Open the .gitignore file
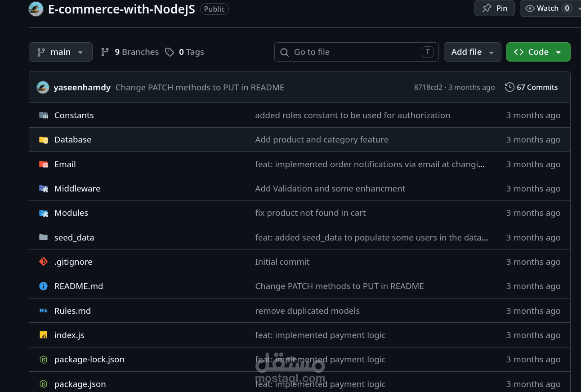 73,262
